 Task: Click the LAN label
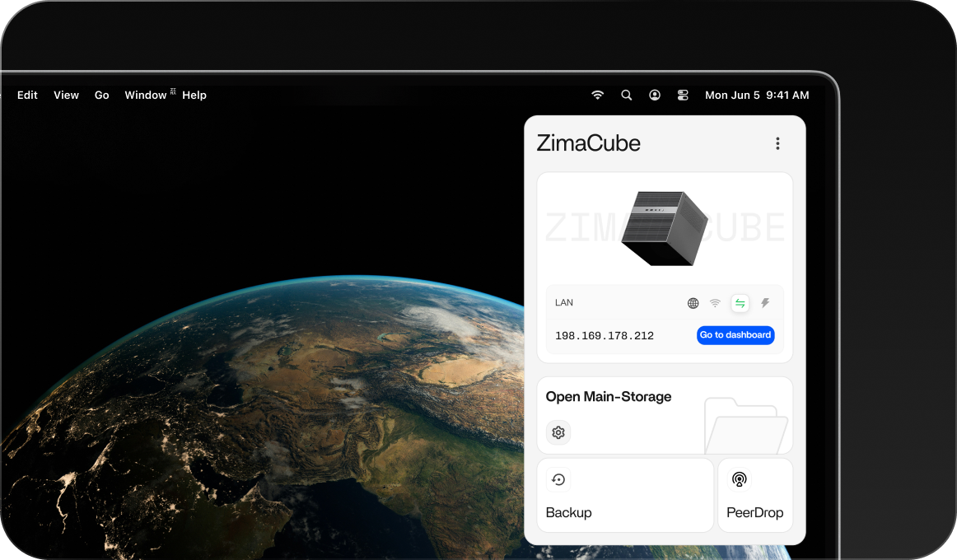[564, 302]
